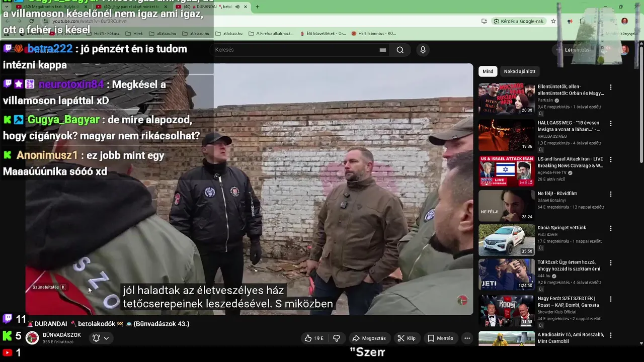This screenshot has width=644, height=362.
Task: Like the video (19 E)
Action: (314, 338)
